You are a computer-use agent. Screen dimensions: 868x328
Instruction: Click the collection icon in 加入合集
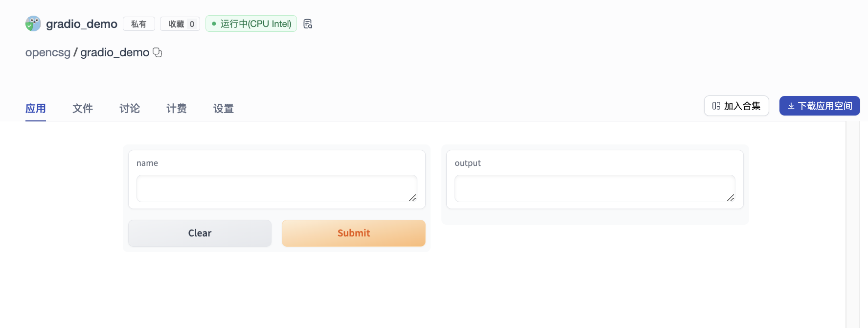716,106
